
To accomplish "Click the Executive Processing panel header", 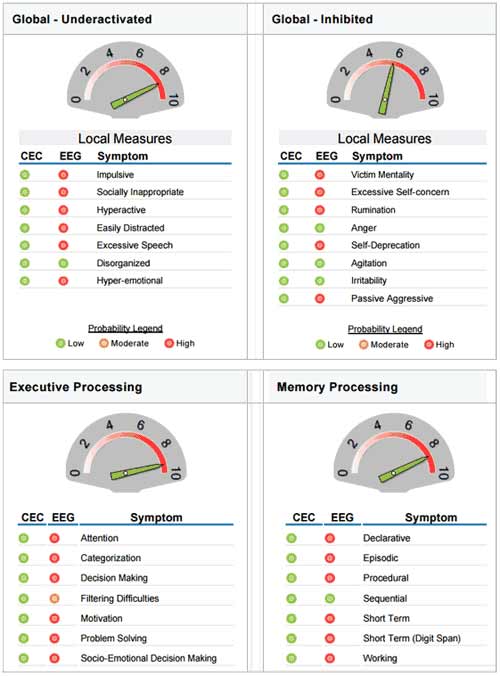I will point(125,387).
